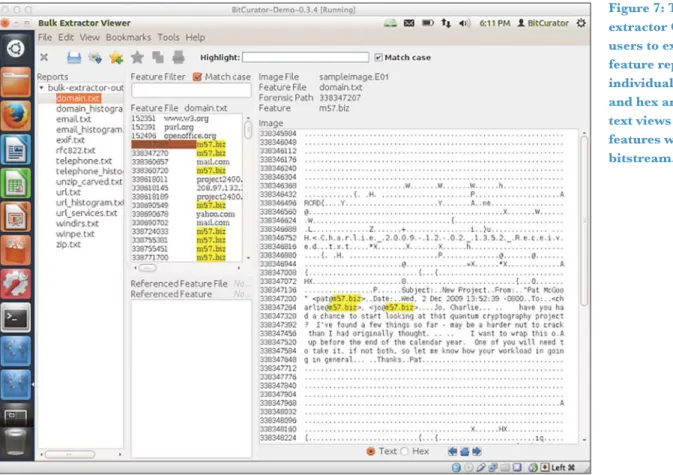Open the Files folder launcher icon
This screenshot has height=475, width=673.
coord(16,82)
